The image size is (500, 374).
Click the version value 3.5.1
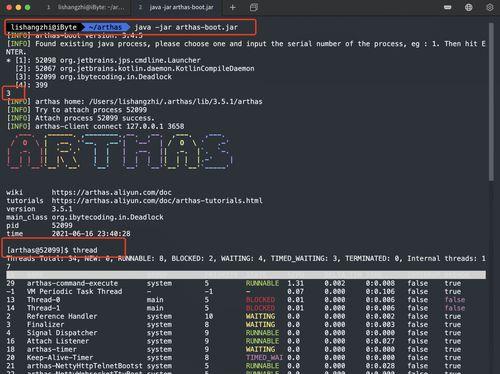[62, 209]
